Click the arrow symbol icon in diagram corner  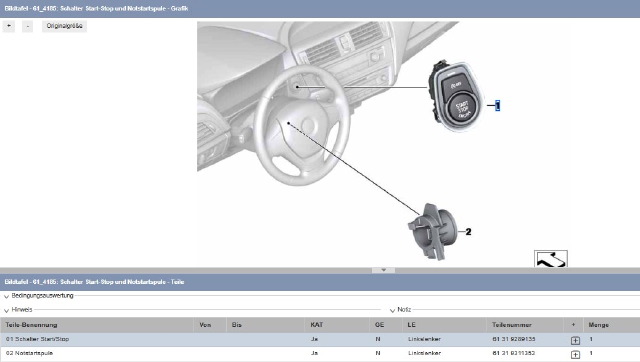551,259
